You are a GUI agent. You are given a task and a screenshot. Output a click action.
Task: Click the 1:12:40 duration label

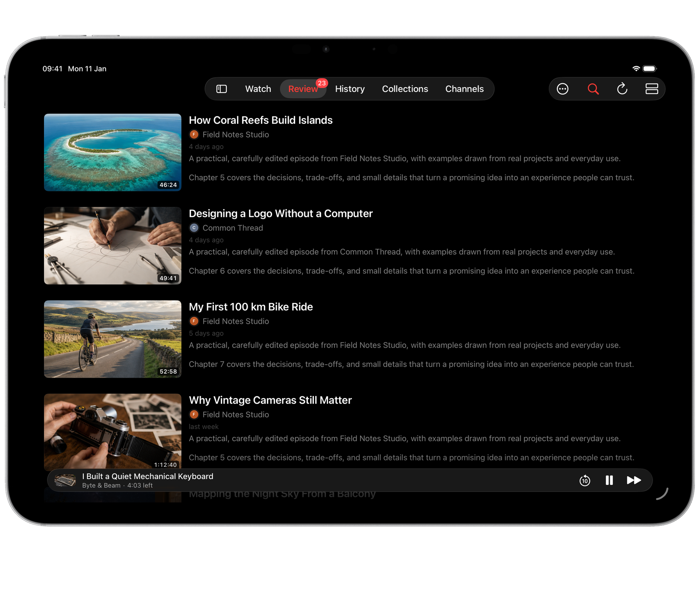(165, 465)
